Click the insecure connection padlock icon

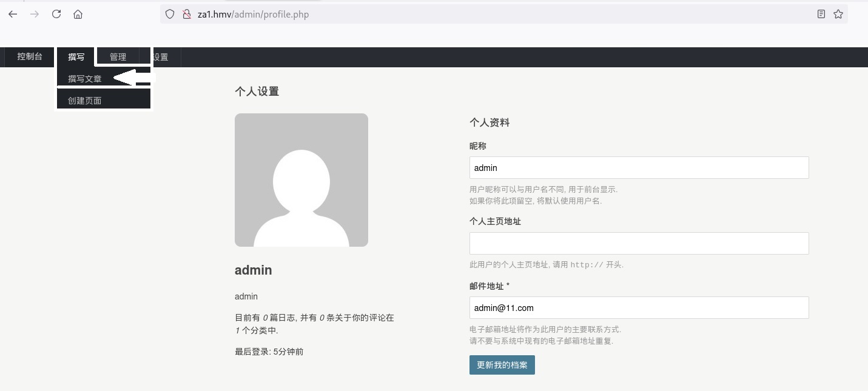[187, 14]
